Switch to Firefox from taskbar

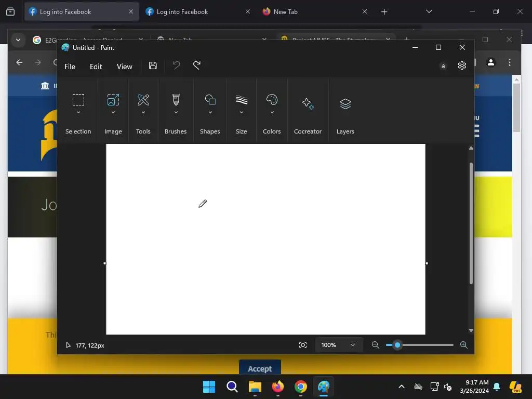click(x=278, y=387)
